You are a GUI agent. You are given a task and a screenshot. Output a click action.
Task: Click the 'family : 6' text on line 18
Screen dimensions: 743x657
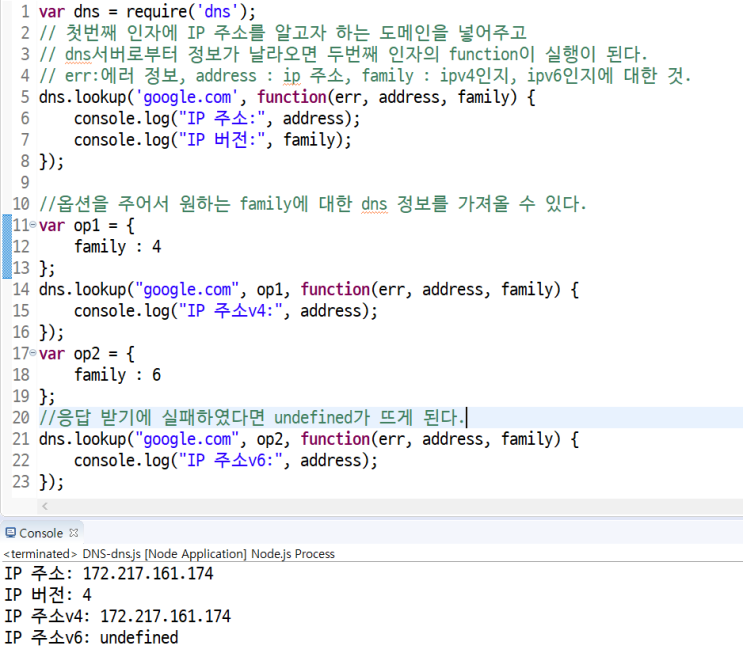click(x=118, y=375)
